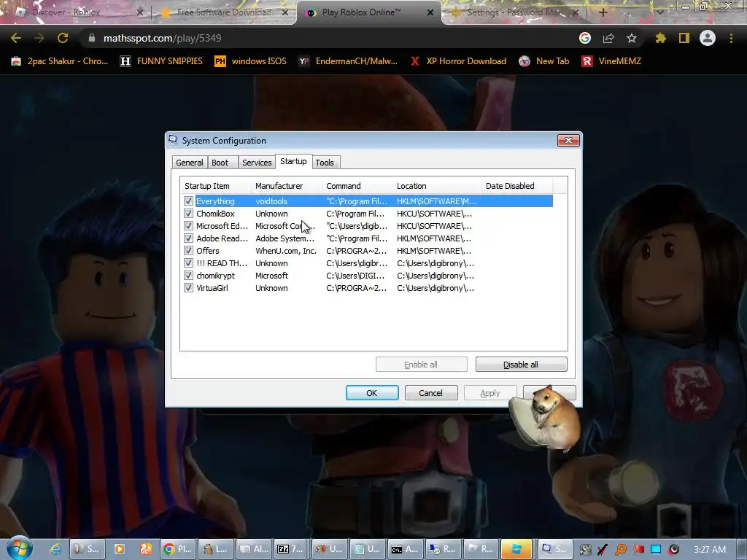Viewport: 747px width, 560px height.
Task: Click the padlock site info icon
Action: pos(91,38)
